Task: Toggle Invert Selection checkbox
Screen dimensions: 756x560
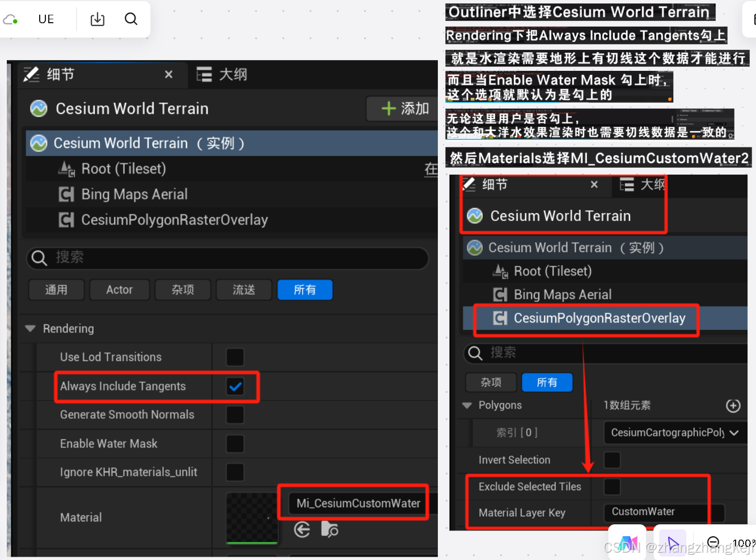Action: coord(612,460)
